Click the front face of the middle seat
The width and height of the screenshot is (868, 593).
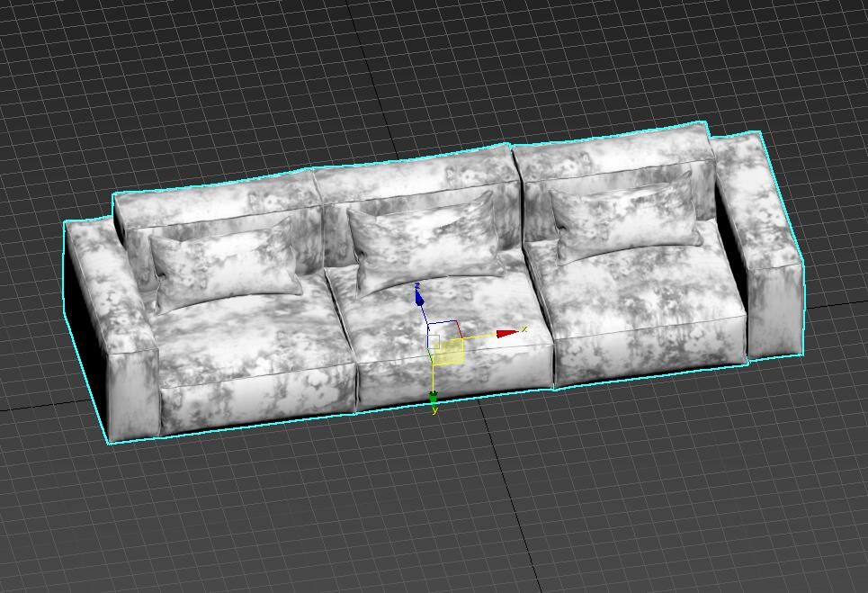pos(454,382)
